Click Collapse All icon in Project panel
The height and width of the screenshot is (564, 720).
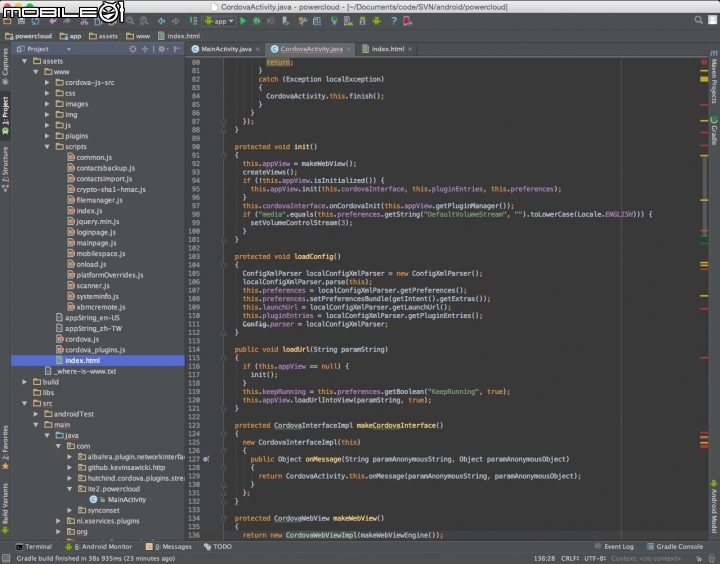click(x=145, y=49)
